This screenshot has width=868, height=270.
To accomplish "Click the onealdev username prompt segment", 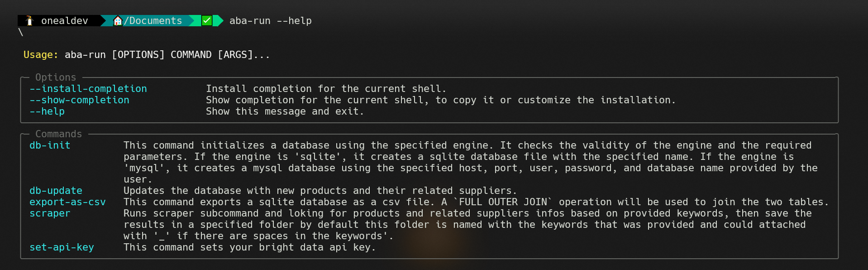I will click(x=64, y=21).
